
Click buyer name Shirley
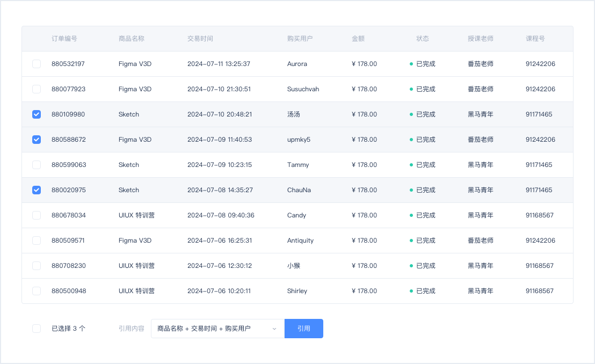click(297, 291)
